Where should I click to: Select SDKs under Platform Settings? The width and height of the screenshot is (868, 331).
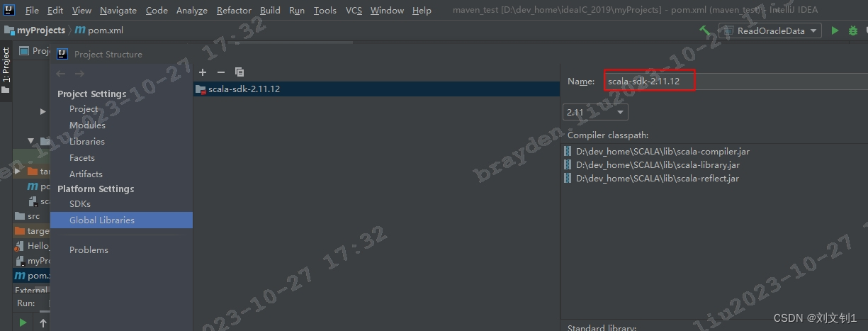pyautogui.click(x=79, y=204)
